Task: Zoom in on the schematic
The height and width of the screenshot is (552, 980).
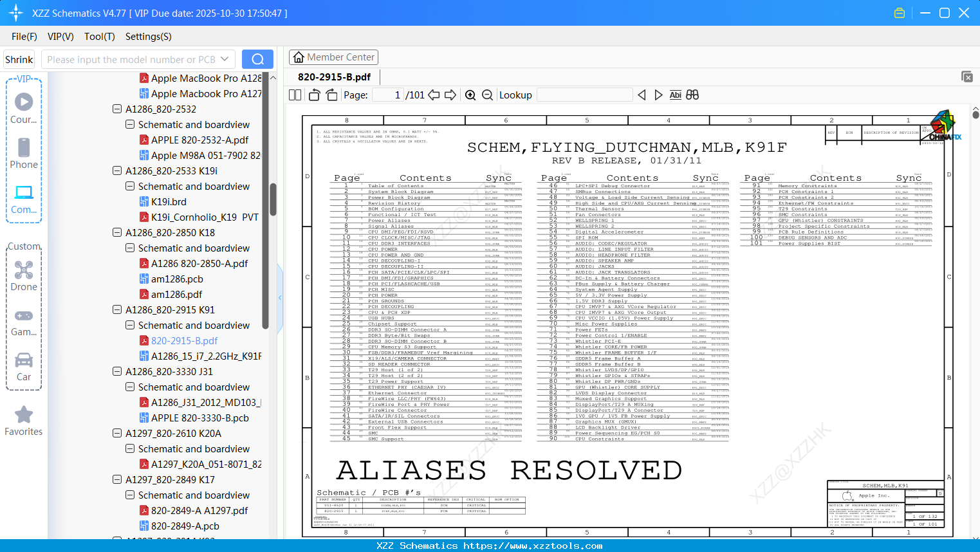Action: point(470,95)
